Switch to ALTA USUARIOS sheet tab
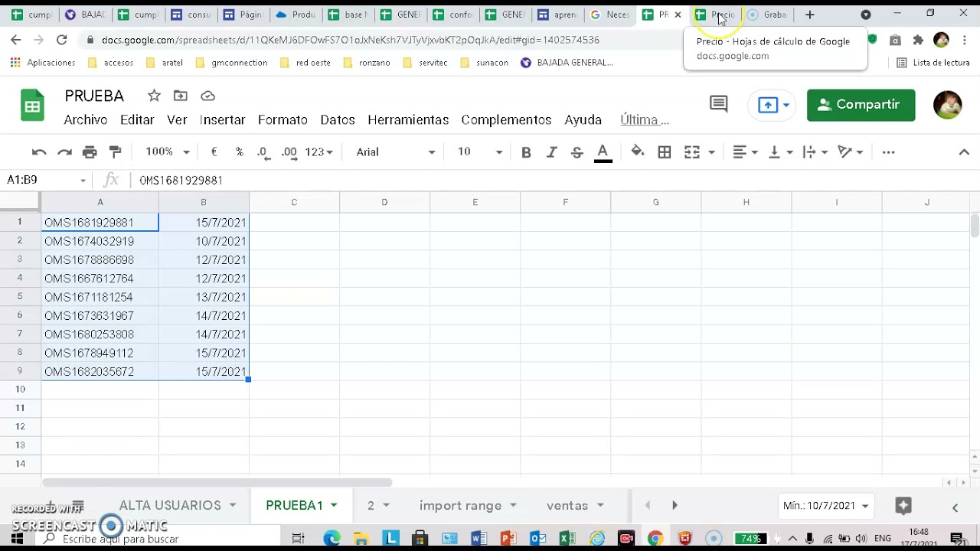 click(x=170, y=506)
